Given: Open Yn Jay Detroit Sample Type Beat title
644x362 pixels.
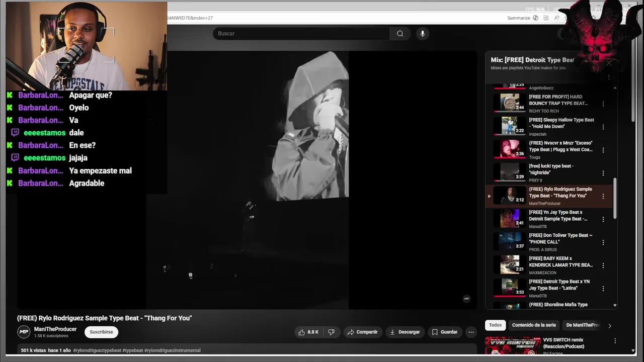Looking at the screenshot, I should pyautogui.click(x=558, y=216).
